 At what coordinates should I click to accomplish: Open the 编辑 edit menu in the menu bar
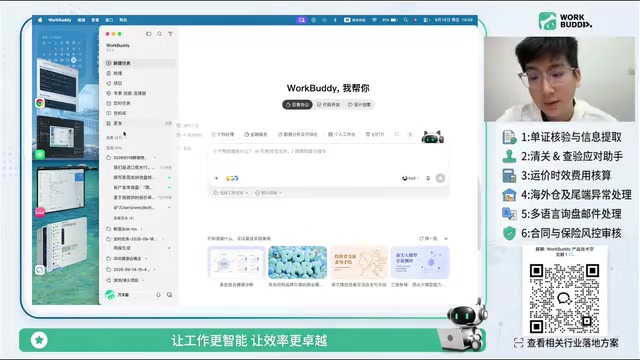[82, 20]
